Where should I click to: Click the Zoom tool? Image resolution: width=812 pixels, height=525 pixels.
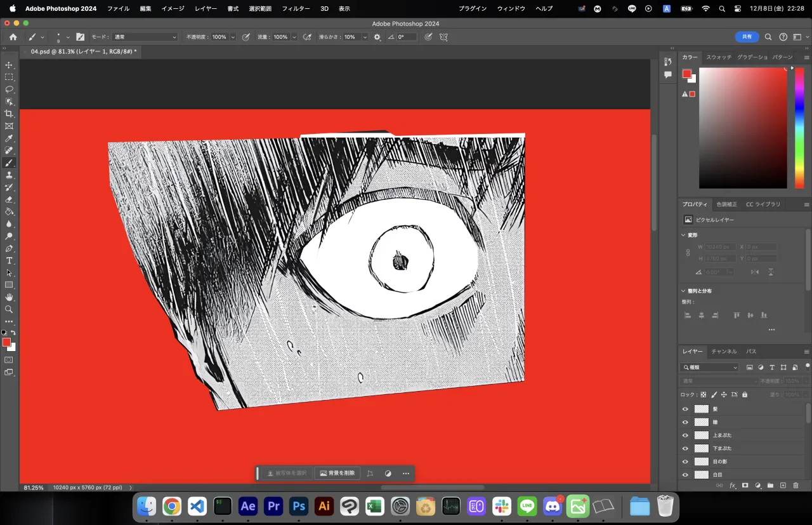click(x=9, y=309)
